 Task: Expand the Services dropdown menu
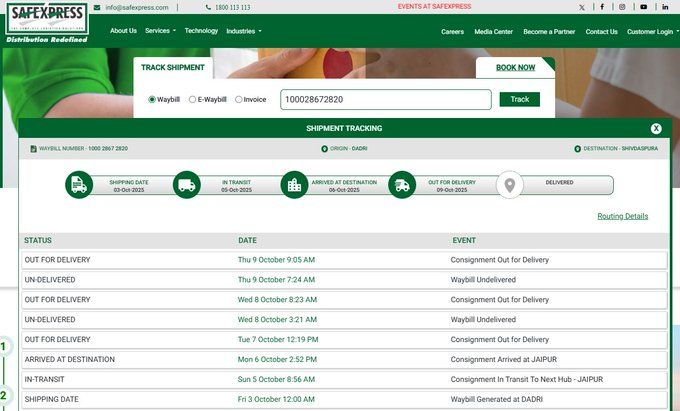(x=160, y=31)
